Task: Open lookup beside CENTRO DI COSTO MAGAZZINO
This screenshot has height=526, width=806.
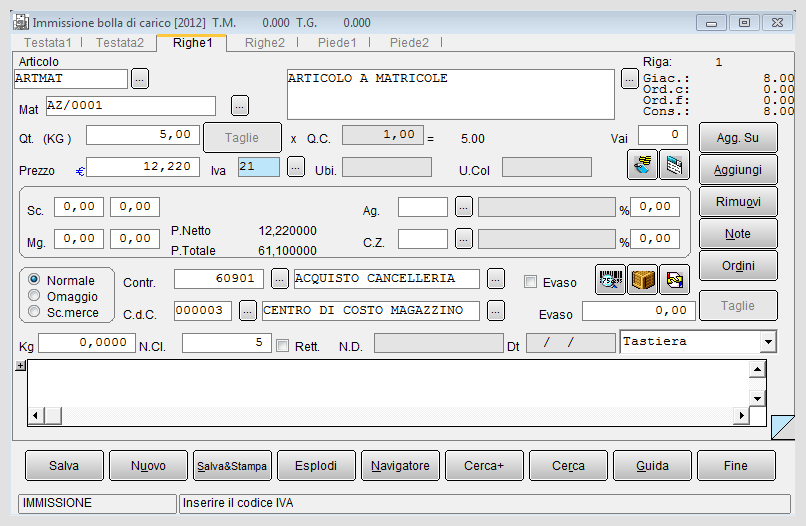Action: (x=496, y=311)
